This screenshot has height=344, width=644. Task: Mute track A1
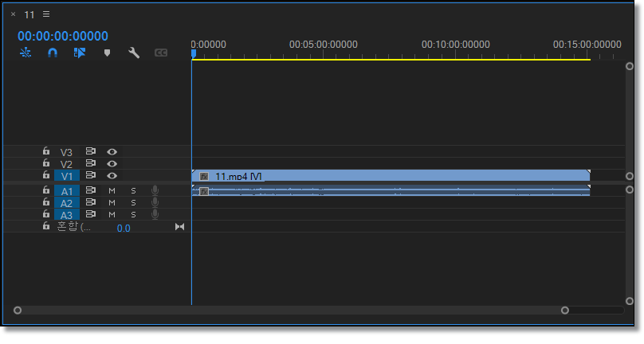(x=112, y=191)
